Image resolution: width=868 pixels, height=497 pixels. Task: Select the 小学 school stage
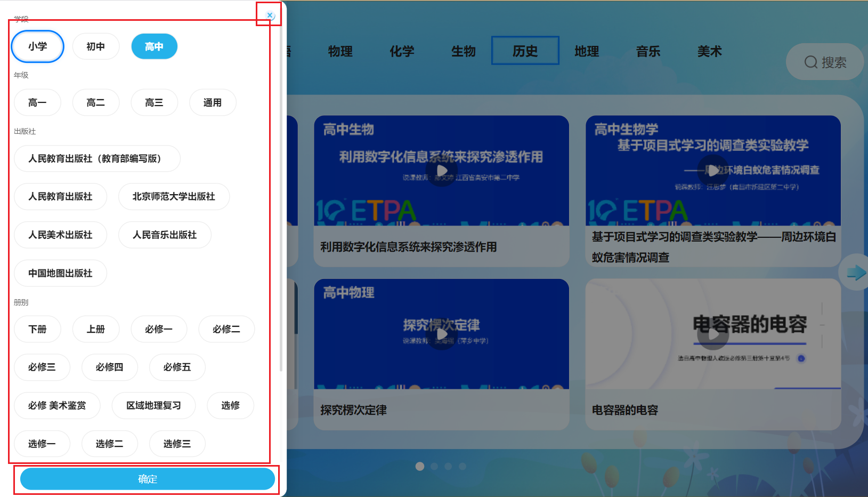38,46
